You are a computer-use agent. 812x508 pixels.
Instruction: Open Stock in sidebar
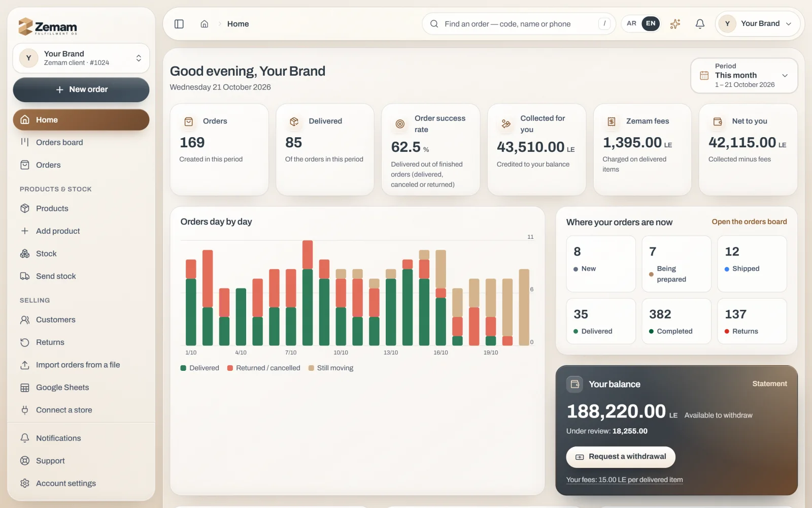point(81,253)
